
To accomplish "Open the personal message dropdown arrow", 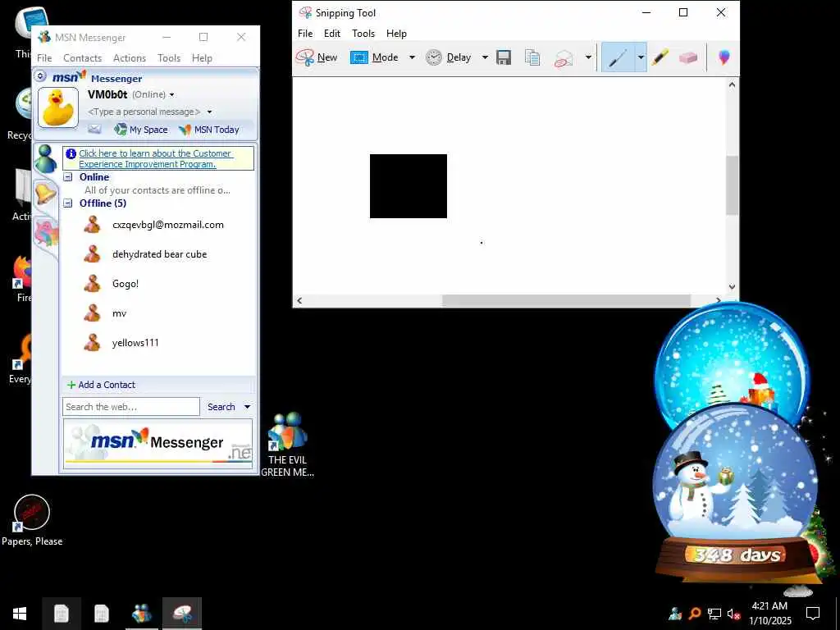I will click(209, 112).
